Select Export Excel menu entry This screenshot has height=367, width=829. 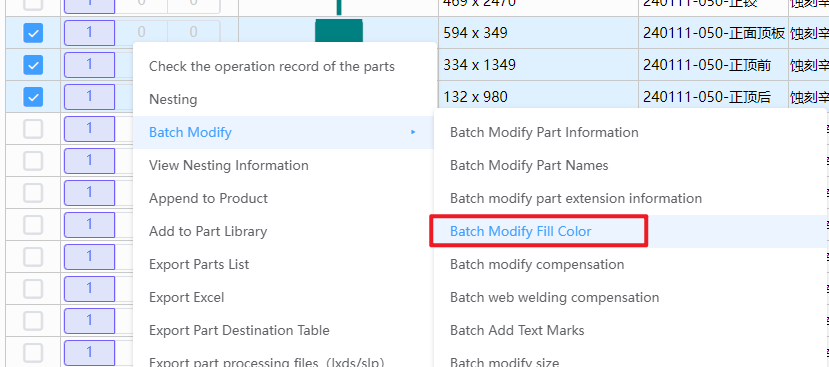coord(186,298)
